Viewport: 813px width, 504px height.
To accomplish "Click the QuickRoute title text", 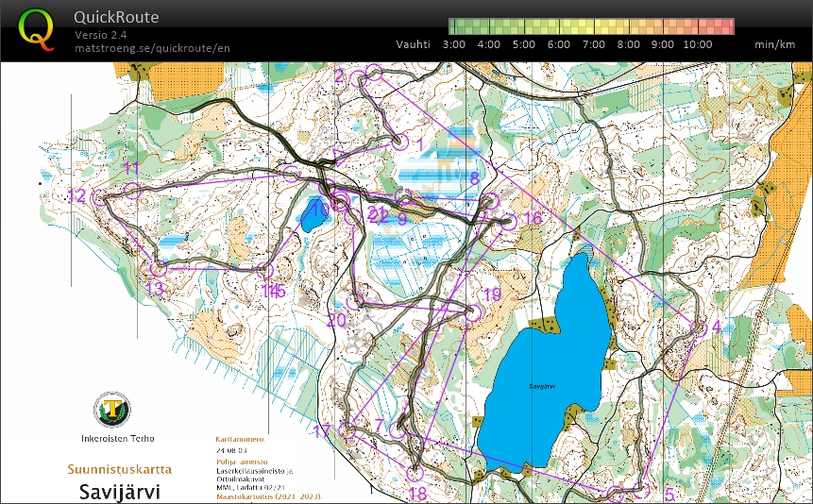I will pyautogui.click(x=115, y=17).
